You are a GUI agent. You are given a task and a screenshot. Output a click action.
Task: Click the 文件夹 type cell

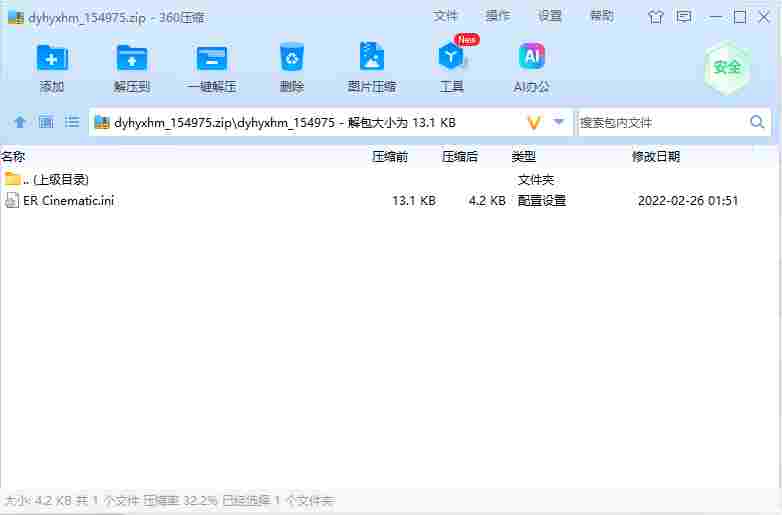coord(536,179)
